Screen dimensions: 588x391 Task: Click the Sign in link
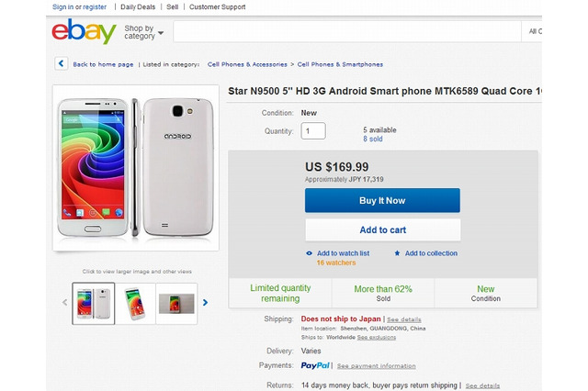(x=63, y=6)
